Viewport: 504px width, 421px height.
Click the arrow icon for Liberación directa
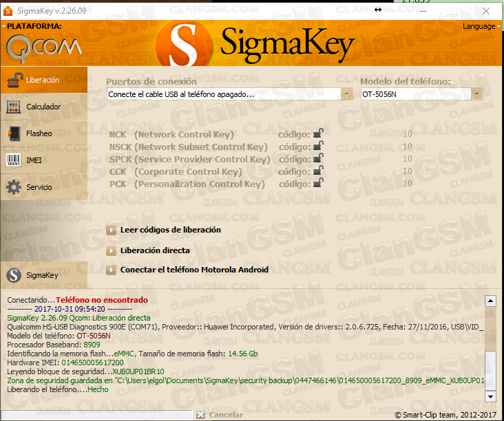pos(112,250)
